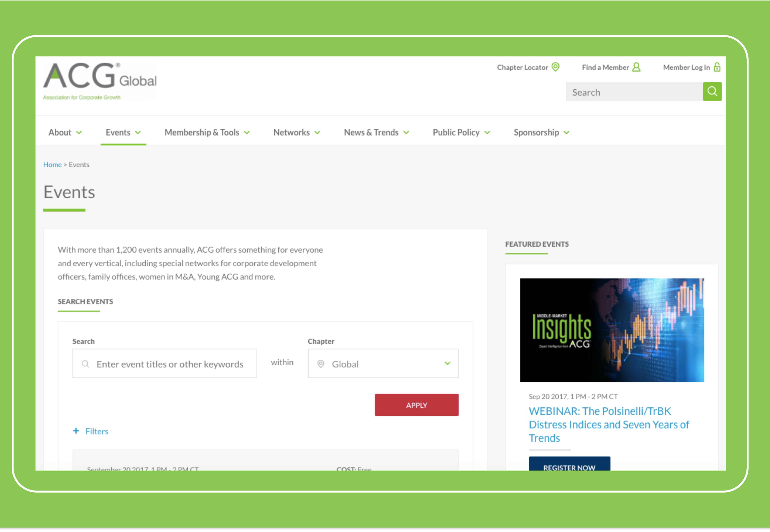Click the plus icon beside Filters
This screenshot has width=770, height=532.
tap(76, 431)
